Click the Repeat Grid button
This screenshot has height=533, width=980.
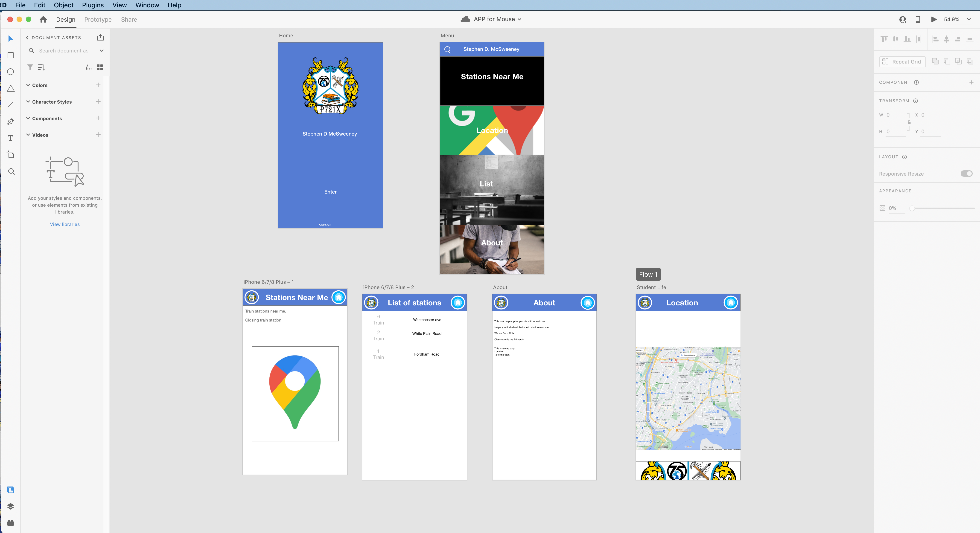point(902,62)
